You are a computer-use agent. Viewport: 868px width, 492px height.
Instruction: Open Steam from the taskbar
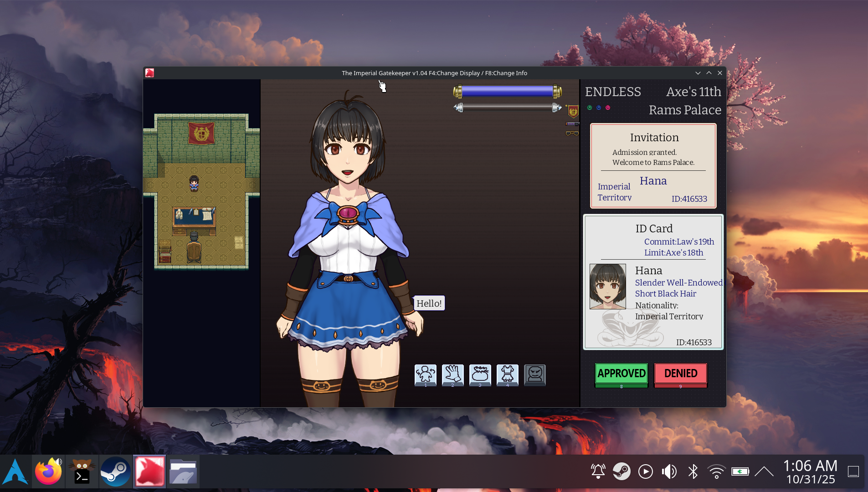coord(115,472)
